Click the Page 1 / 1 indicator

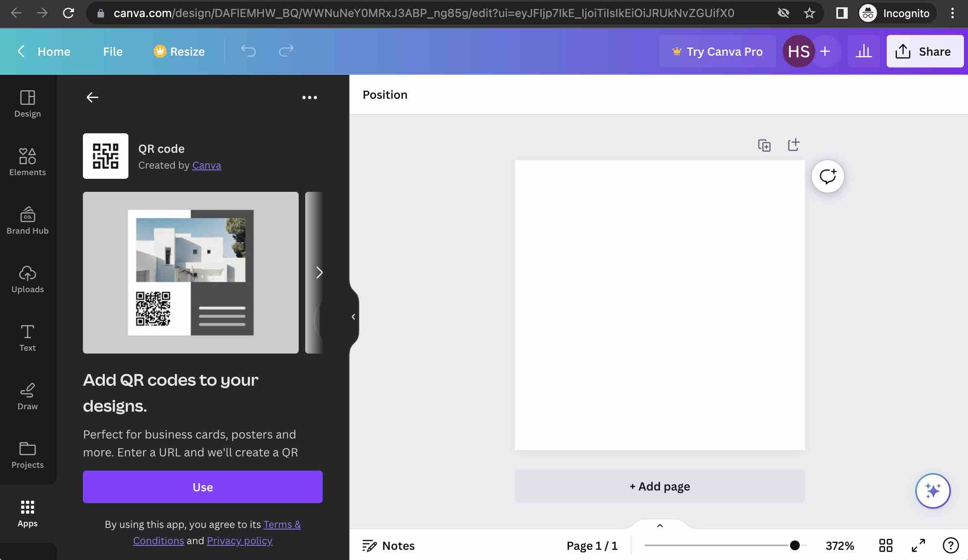pos(592,545)
